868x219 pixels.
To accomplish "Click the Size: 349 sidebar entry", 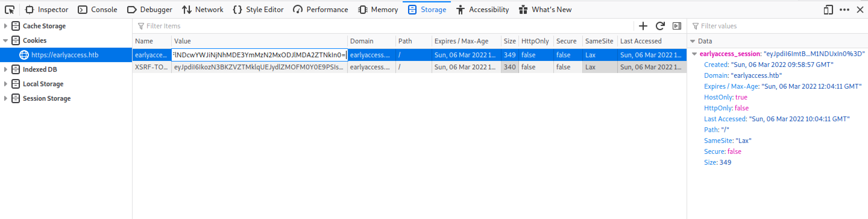I will (x=717, y=162).
